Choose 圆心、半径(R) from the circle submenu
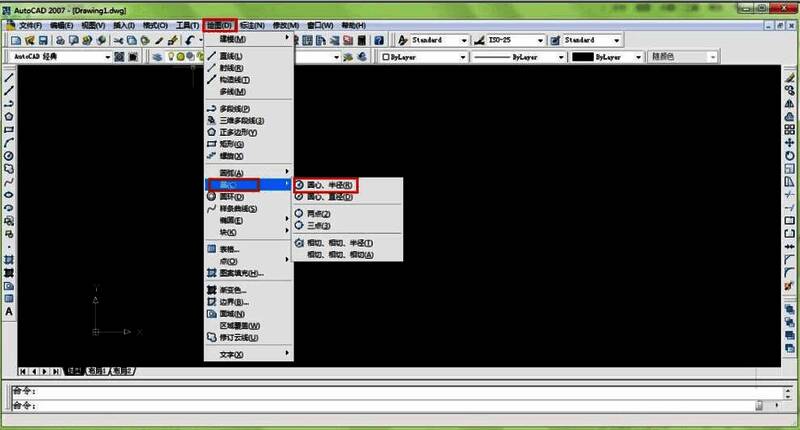 tap(330, 185)
